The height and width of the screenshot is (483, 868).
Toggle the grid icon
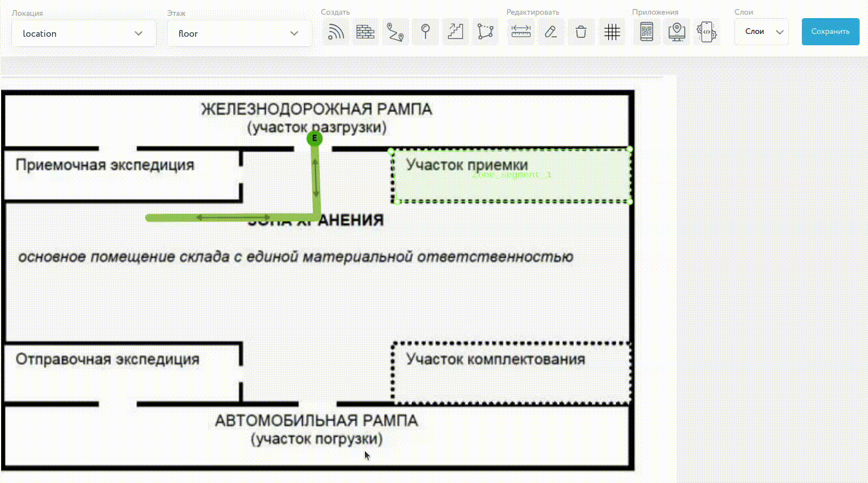(x=612, y=32)
